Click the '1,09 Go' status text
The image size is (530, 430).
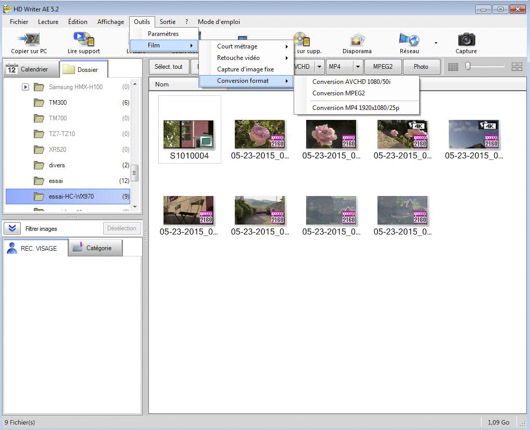click(498, 422)
